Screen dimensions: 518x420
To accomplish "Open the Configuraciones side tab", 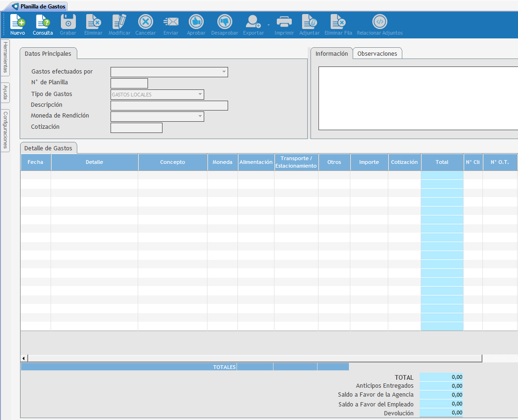I will pos(5,130).
